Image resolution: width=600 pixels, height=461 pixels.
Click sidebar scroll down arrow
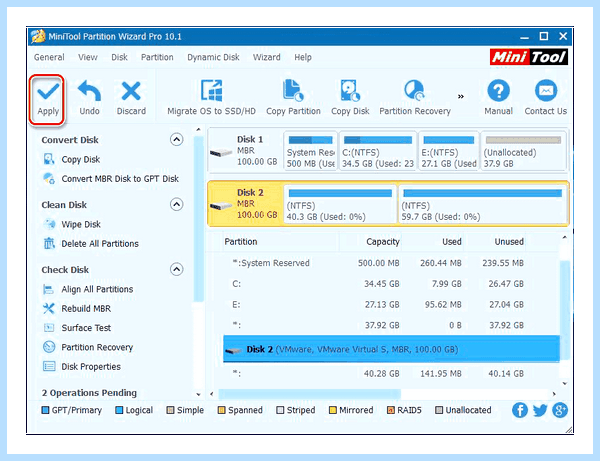point(198,394)
